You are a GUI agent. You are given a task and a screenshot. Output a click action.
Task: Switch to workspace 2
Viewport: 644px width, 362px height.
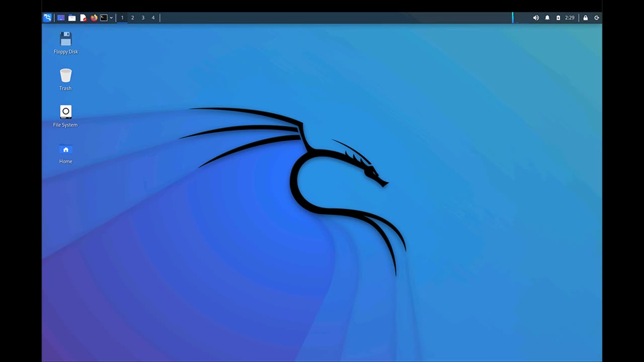point(133,18)
